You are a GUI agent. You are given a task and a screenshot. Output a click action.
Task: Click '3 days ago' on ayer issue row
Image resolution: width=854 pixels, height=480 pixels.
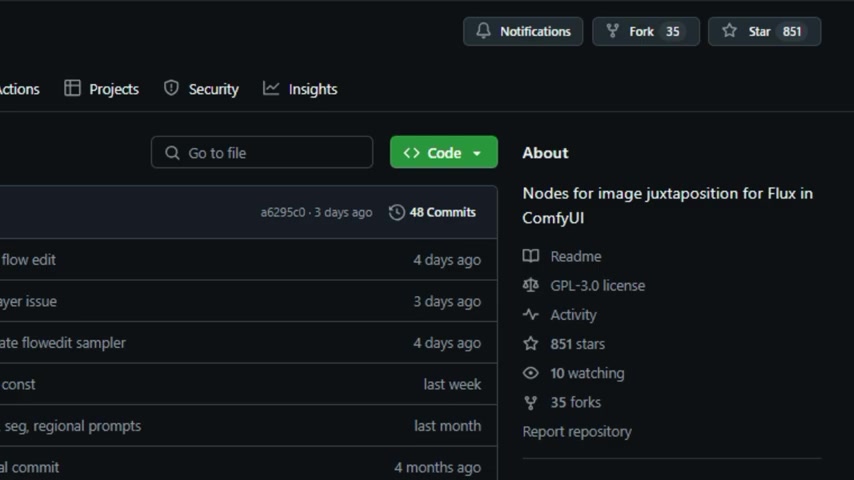pos(447,301)
